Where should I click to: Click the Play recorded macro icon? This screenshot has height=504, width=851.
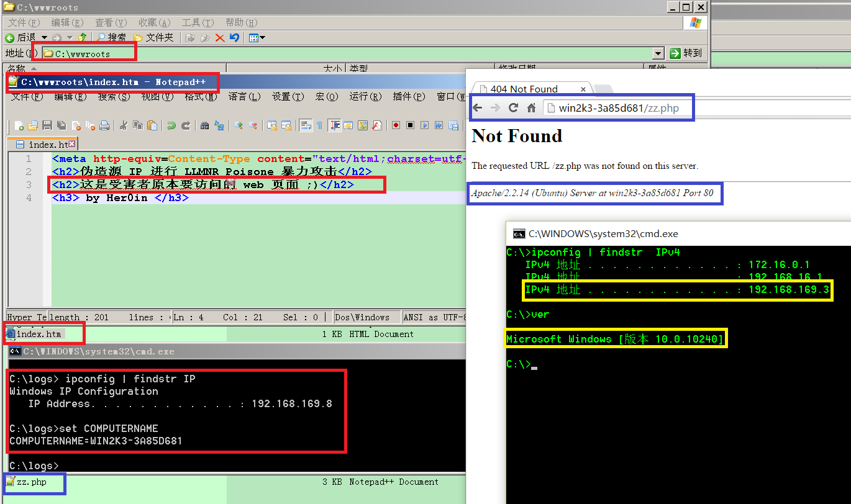(424, 125)
